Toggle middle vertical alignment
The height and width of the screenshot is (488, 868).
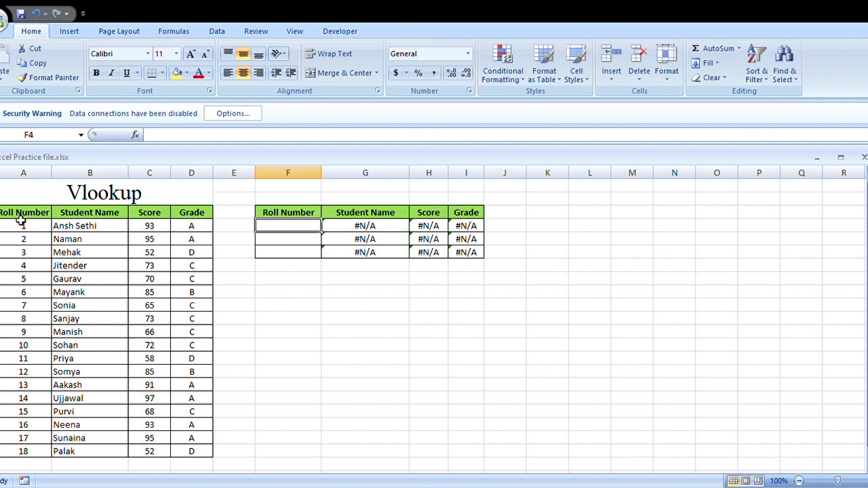[x=243, y=54]
